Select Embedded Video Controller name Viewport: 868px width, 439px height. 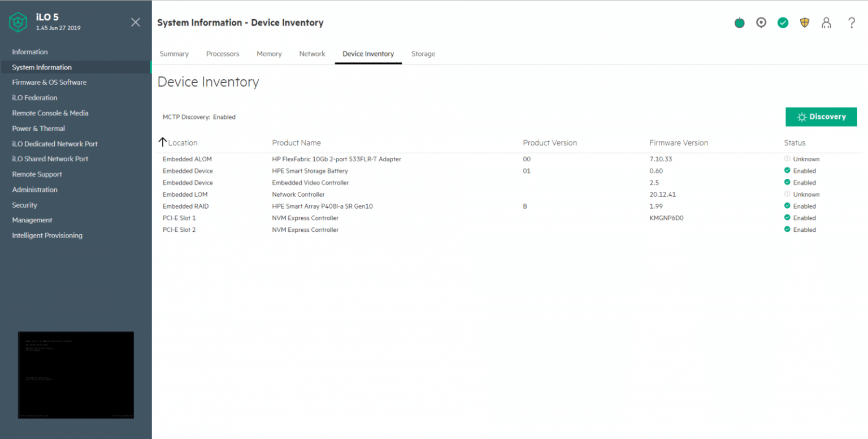[310, 183]
